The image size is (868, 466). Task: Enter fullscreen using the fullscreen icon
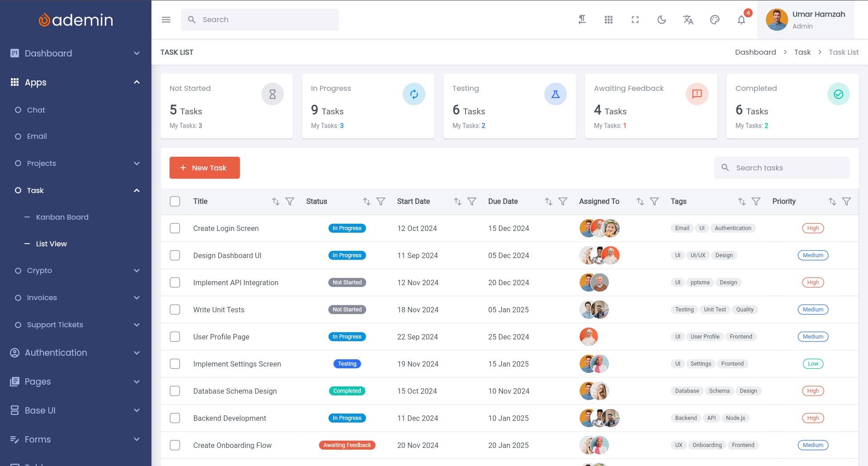pos(635,20)
